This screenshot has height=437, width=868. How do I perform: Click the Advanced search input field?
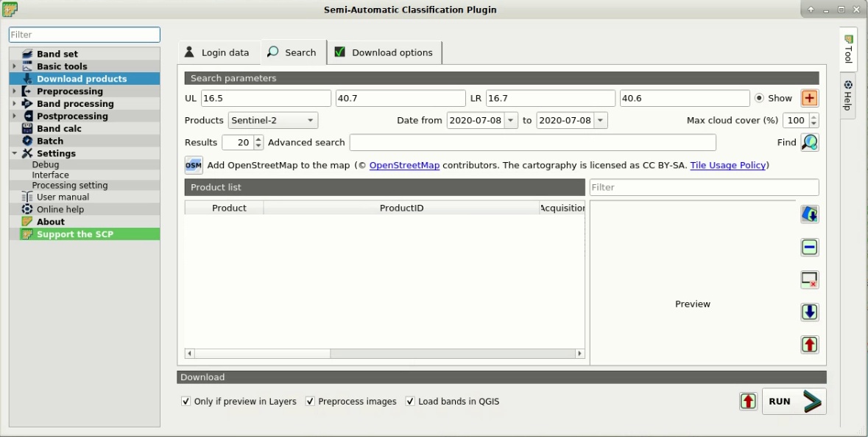[x=532, y=142]
